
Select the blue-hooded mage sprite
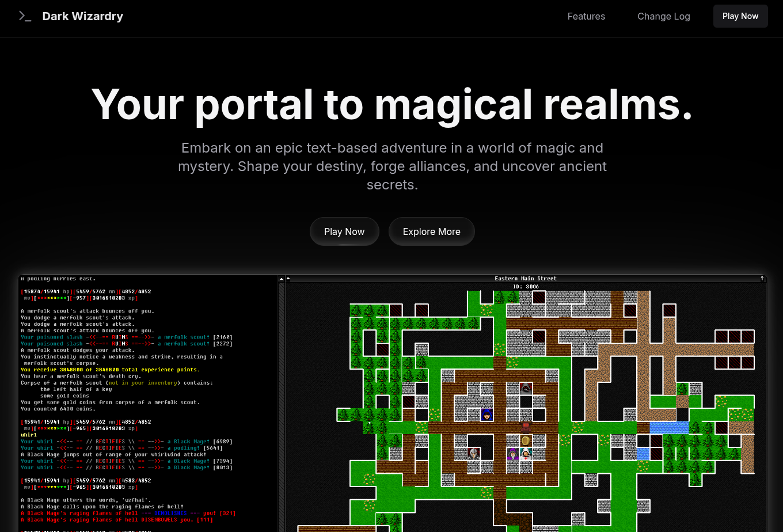click(486, 415)
